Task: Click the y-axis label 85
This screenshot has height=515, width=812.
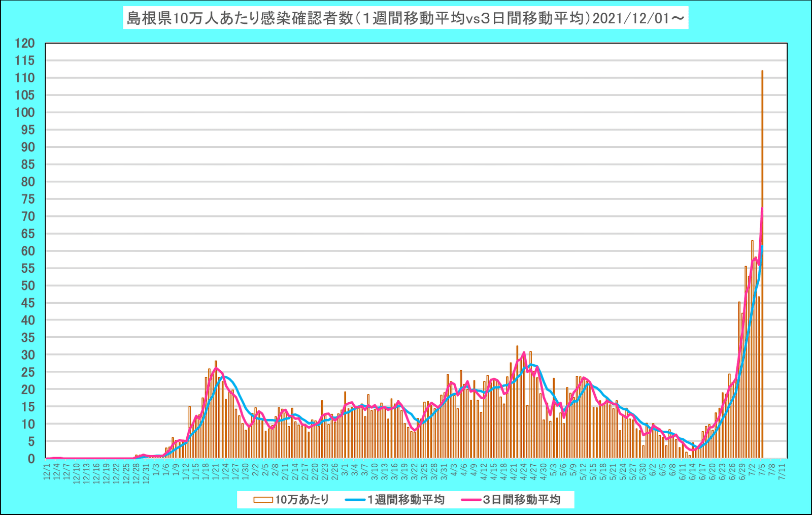Action: click(x=28, y=164)
